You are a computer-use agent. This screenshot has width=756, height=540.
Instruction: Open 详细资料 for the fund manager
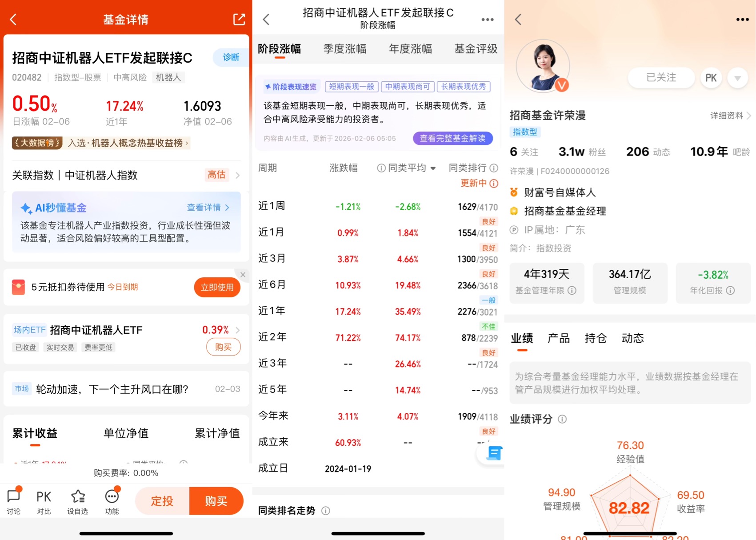(x=730, y=116)
